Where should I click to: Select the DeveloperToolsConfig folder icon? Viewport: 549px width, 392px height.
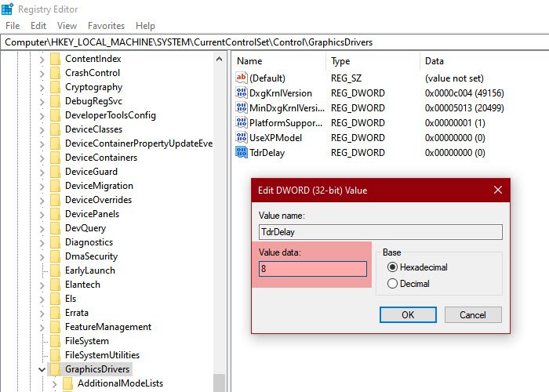(x=55, y=115)
